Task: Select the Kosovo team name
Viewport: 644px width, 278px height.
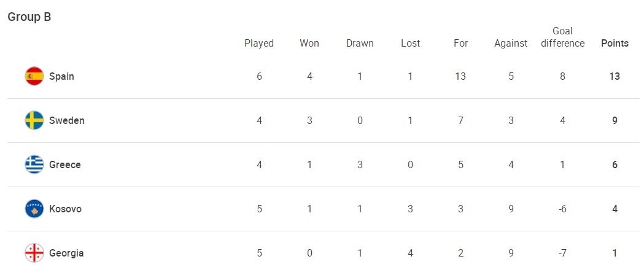Action: point(65,209)
